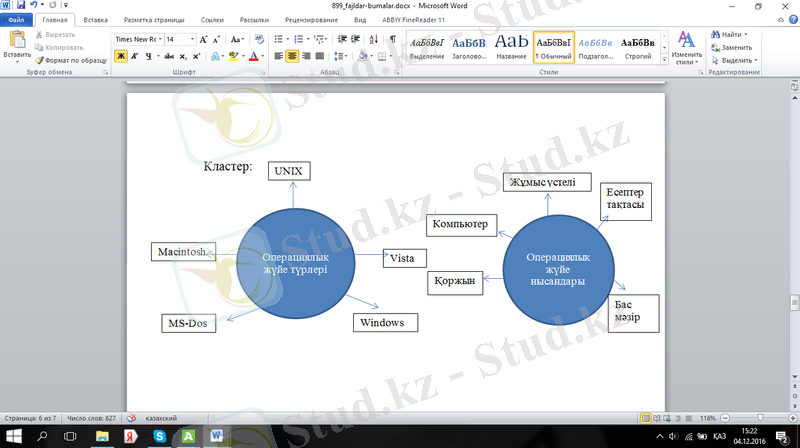The width and height of the screenshot is (800, 448).
Task: Click the Paste (Вставить) clipboard icon
Action: click(x=17, y=44)
